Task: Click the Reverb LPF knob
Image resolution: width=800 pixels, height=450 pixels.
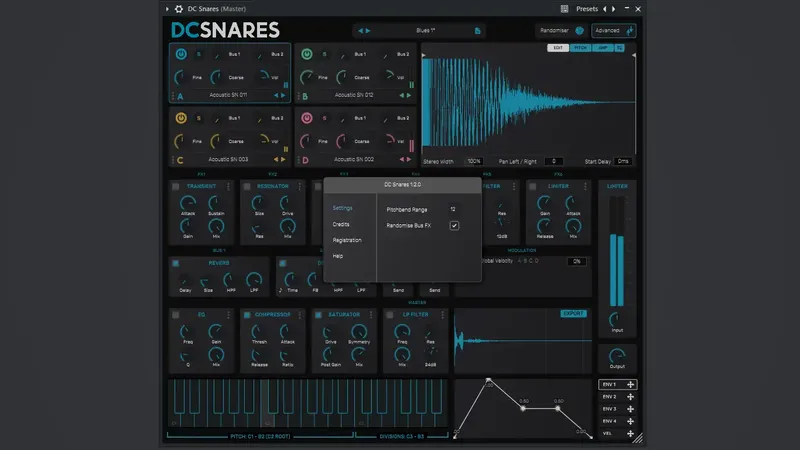Action: pyautogui.click(x=254, y=280)
